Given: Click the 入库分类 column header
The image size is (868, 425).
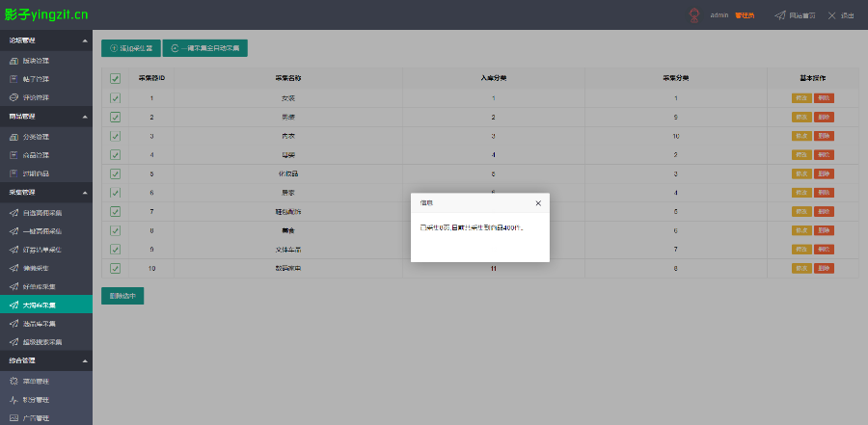Looking at the screenshot, I should (493, 79).
